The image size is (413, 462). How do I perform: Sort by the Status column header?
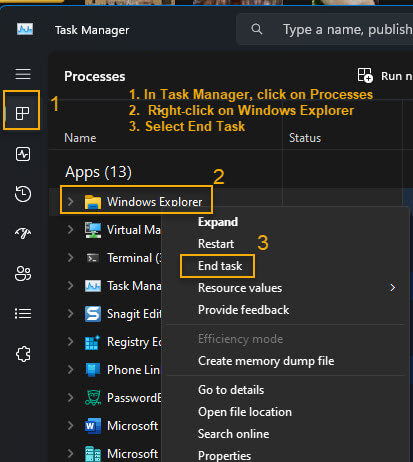tap(305, 138)
